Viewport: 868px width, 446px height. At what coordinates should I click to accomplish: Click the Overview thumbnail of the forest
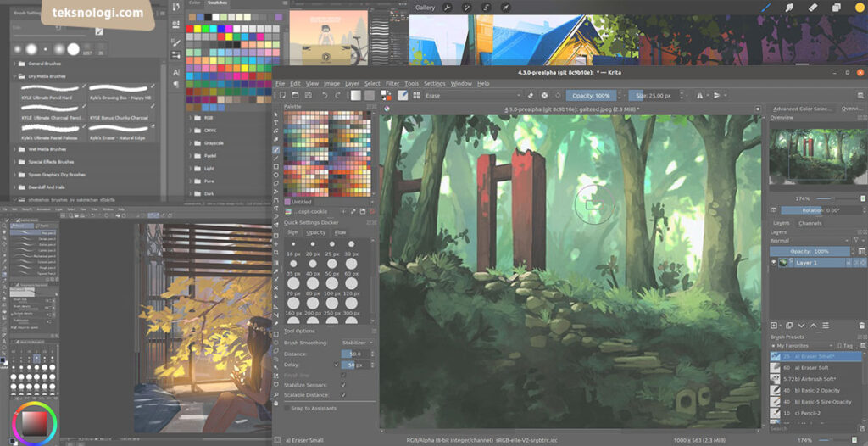[817, 157]
